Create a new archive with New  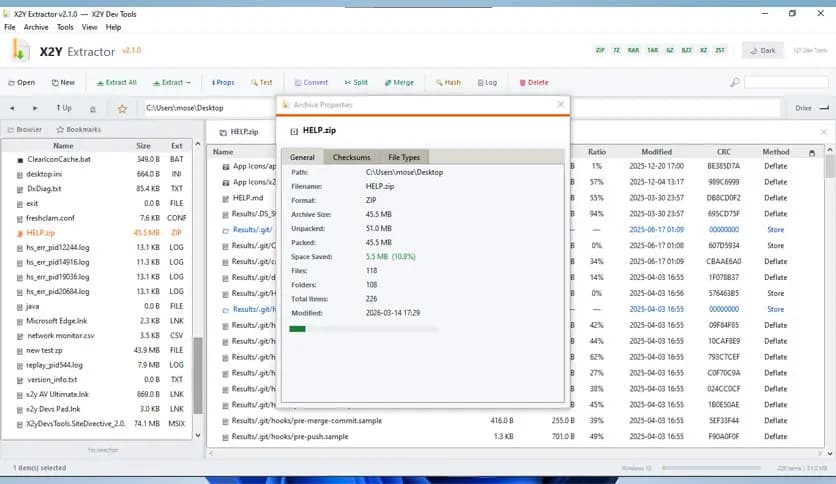pyautogui.click(x=63, y=83)
